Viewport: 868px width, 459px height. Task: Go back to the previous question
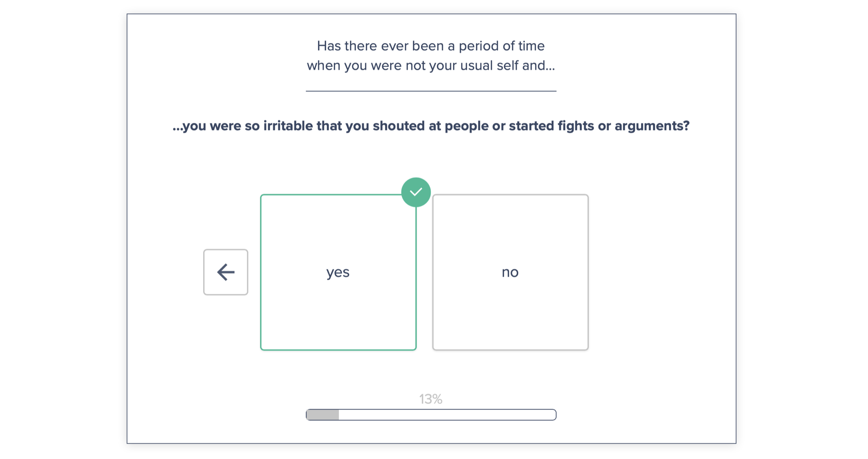tap(226, 272)
